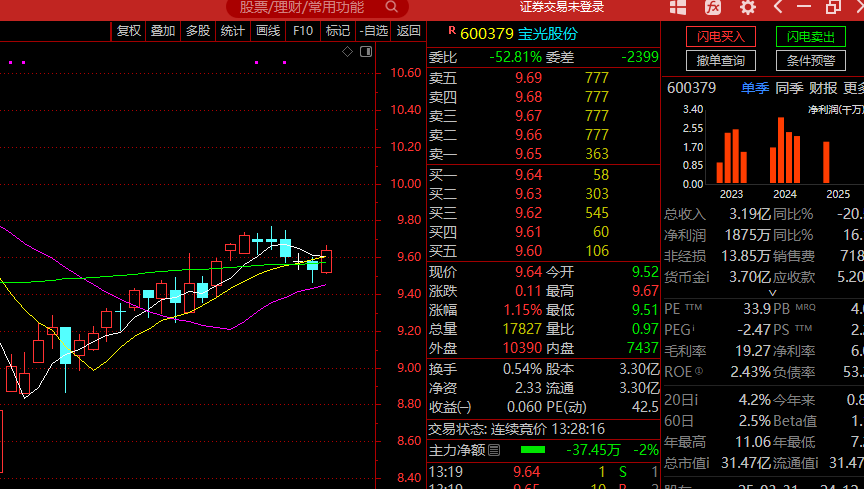Click the 净利润 value 1875万

[747, 235]
